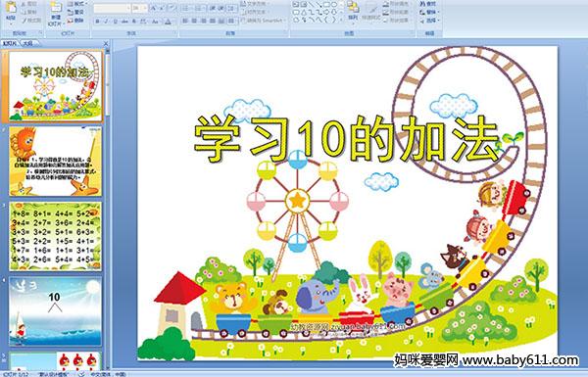Pick the straight line shape in the gallery
The height and width of the screenshot is (377, 588).
(312, 4)
